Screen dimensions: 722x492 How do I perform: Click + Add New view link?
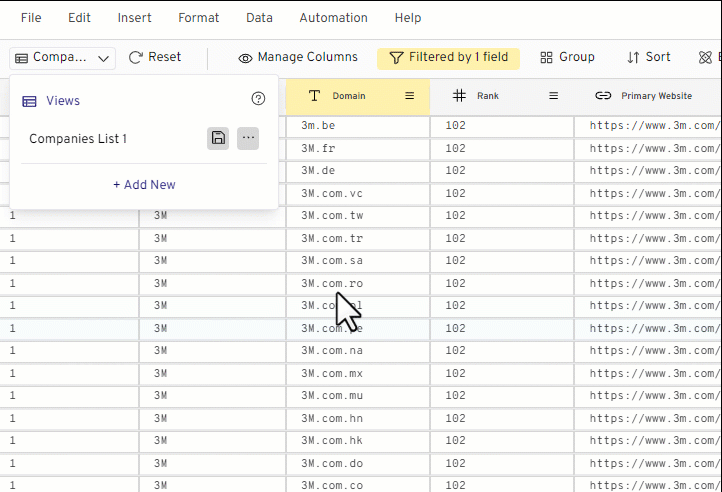[x=144, y=185]
